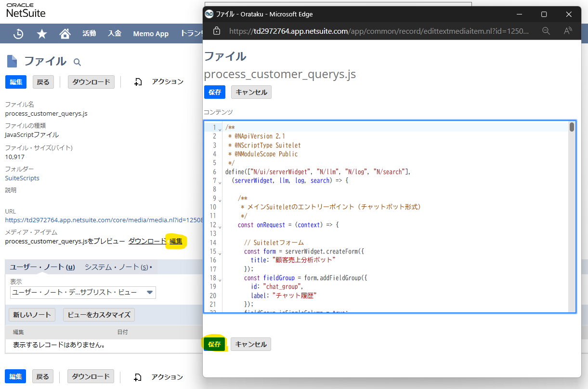The image size is (588, 389).
Task: Open the file media URL link
Action: click(x=103, y=220)
